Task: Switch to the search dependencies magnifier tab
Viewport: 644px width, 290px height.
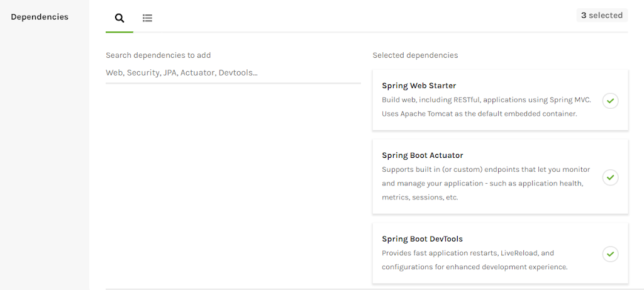Action: click(119, 18)
